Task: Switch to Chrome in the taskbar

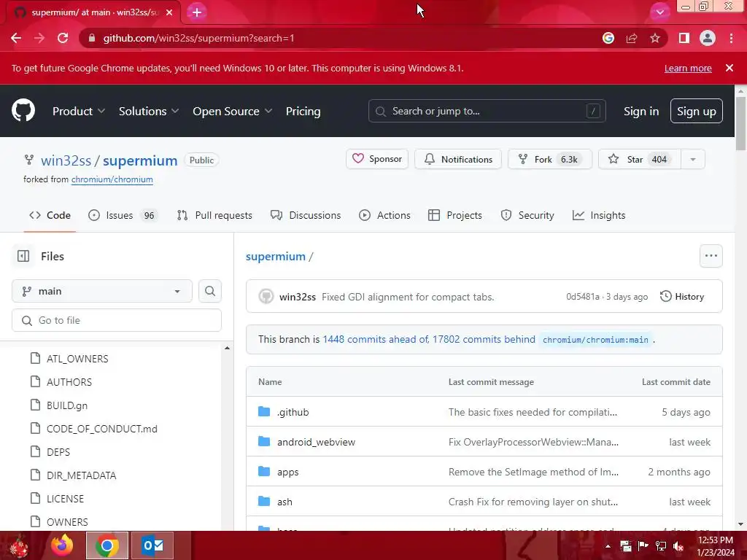Action: [107, 545]
